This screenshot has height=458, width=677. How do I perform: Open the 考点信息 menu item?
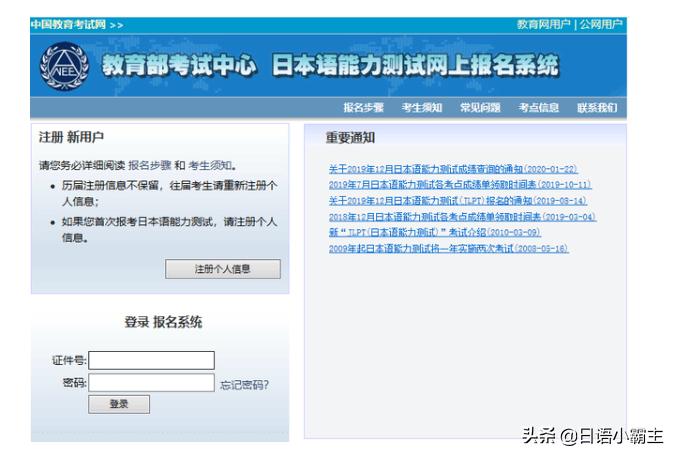tap(539, 107)
